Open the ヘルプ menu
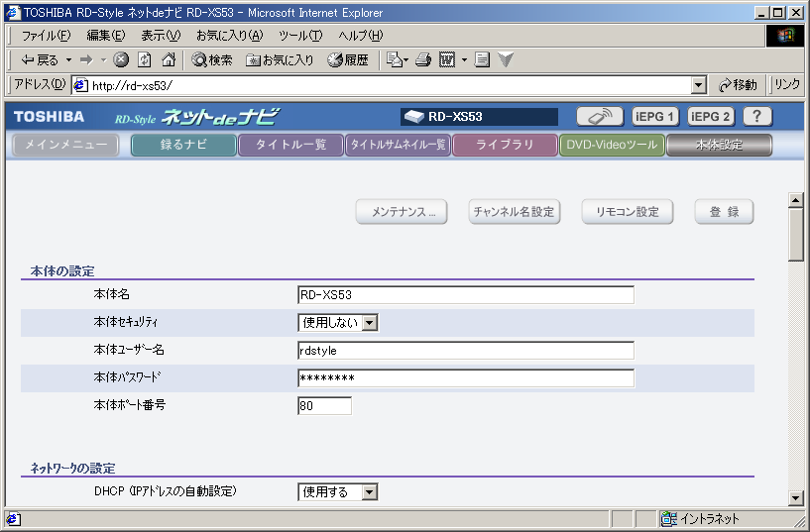 (361, 36)
